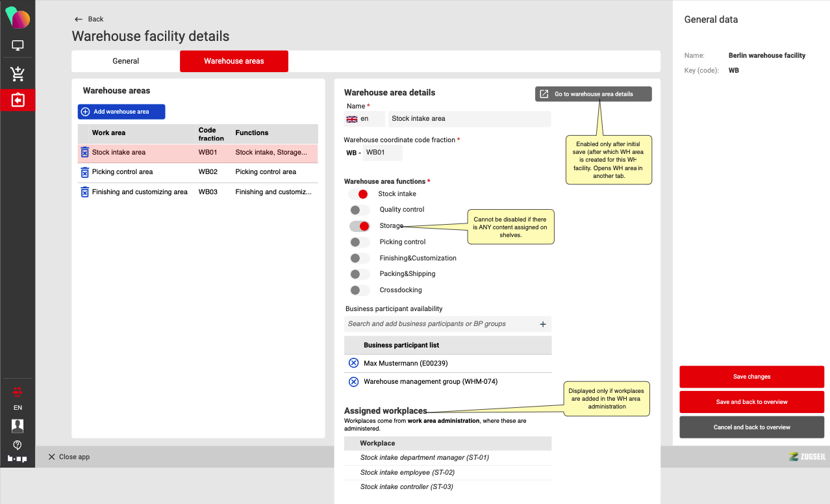Disable the Stock intake function toggle
Screen dimensions: 830x504
click(359, 194)
